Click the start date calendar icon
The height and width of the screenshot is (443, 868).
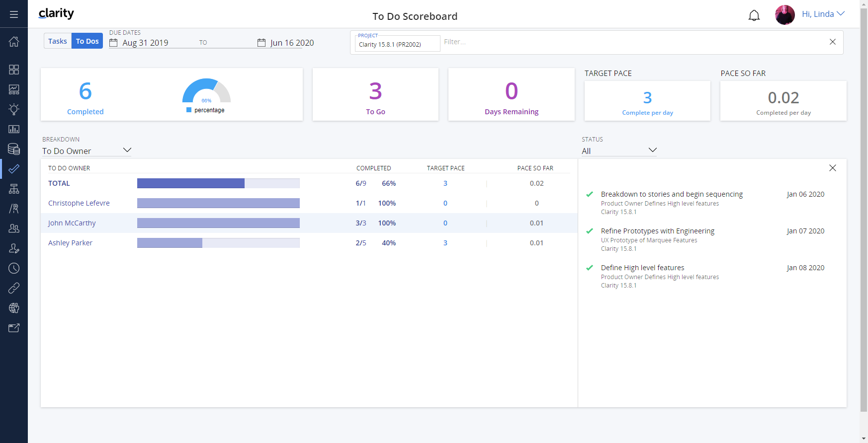113,43
